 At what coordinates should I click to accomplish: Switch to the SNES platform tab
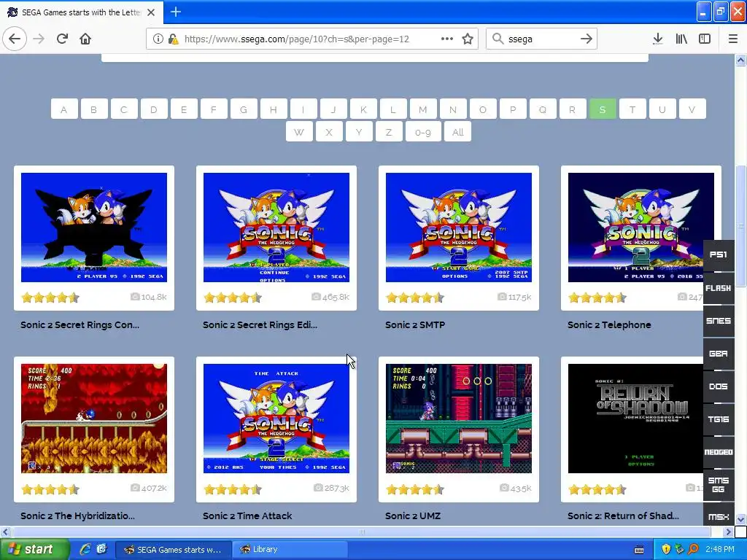(719, 321)
